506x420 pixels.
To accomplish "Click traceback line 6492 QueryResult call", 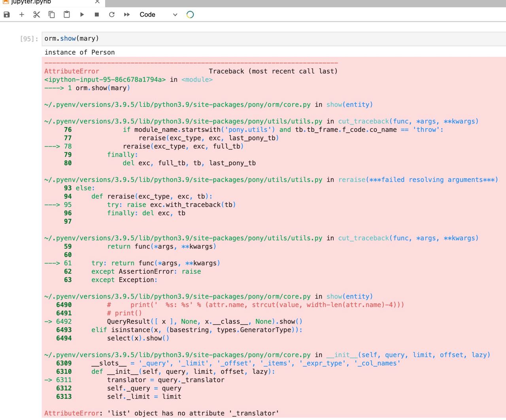I will pos(204,322).
